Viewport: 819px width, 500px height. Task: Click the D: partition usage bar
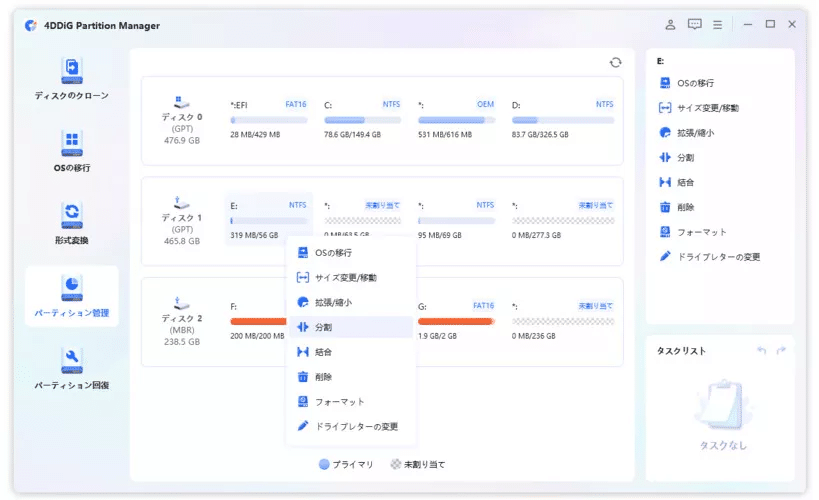[563, 120]
